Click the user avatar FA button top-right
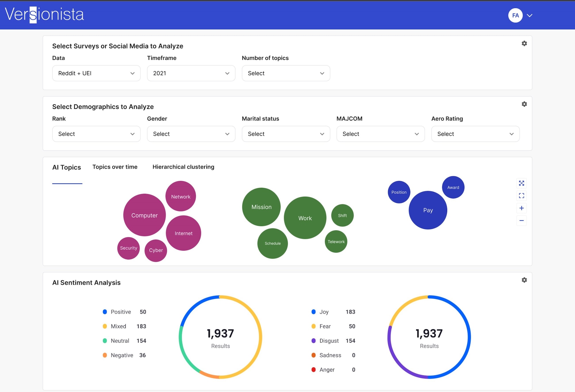The image size is (575, 392). [515, 15]
